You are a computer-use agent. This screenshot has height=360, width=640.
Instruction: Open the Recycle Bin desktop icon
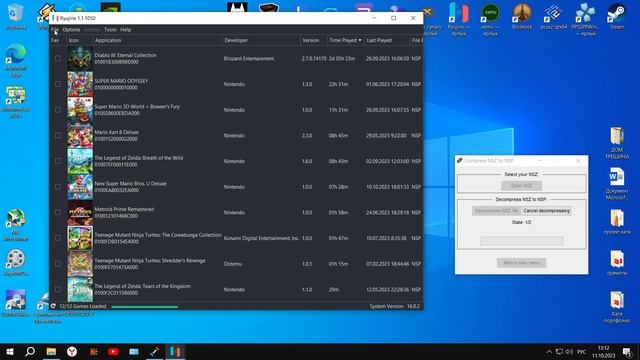[x=16, y=16]
